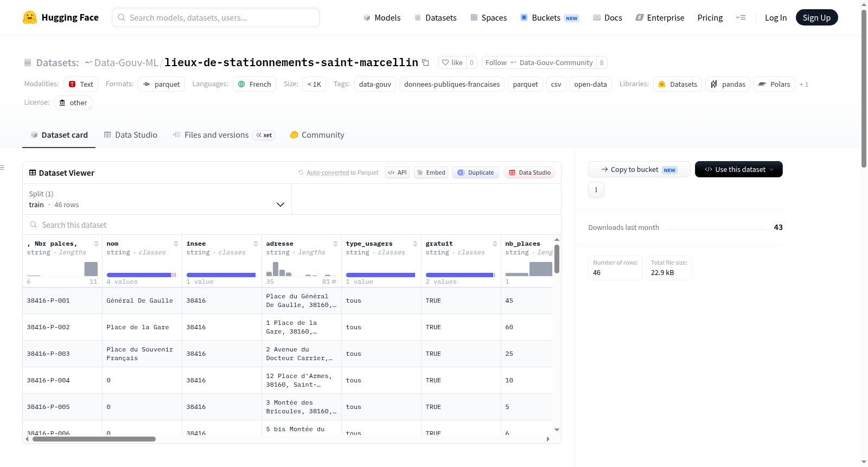This screenshot has width=868, height=467.
Task: Sort the nom column using its arrows
Action: point(176,244)
